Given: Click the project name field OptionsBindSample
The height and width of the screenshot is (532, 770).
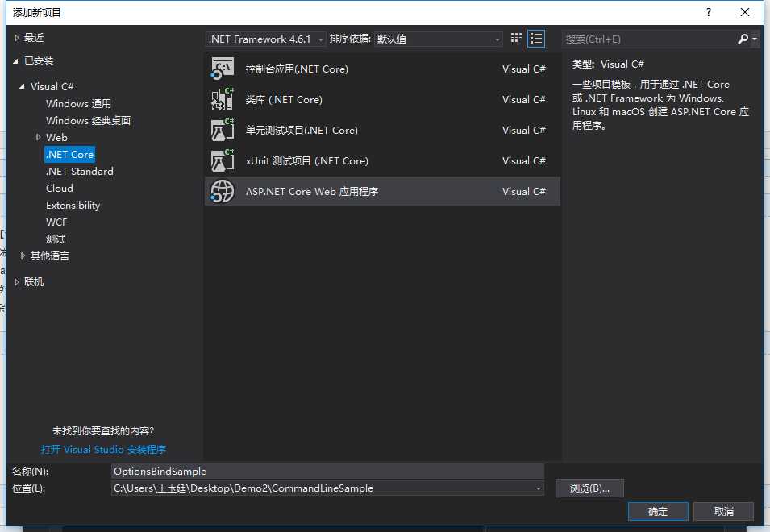Looking at the screenshot, I should [x=327, y=472].
